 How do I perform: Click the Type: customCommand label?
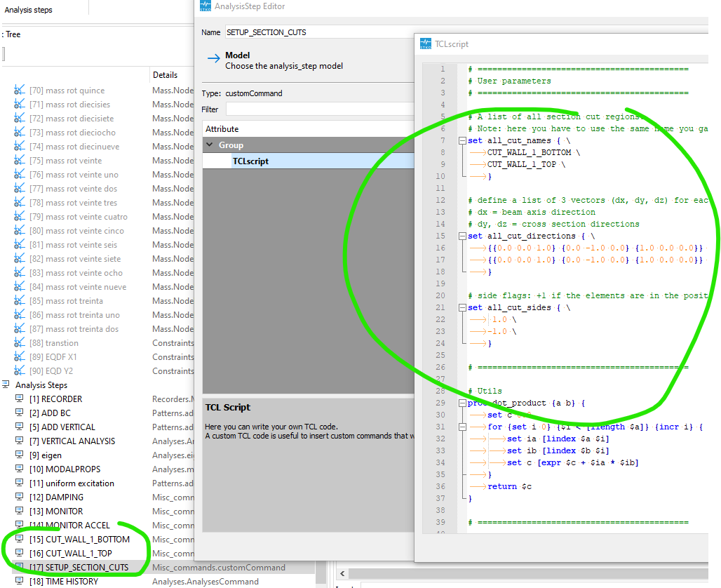pyautogui.click(x=242, y=93)
